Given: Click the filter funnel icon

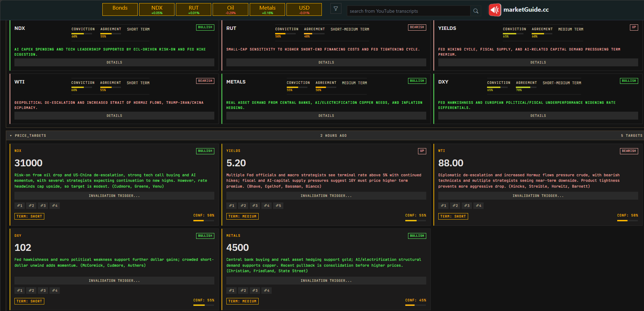Looking at the screenshot, I should pyautogui.click(x=336, y=9).
